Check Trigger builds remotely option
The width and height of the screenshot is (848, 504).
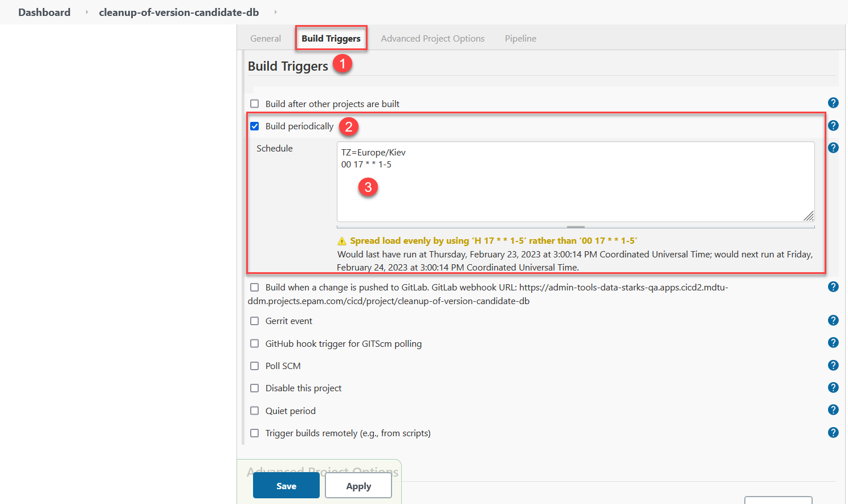[x=255, y=433]
